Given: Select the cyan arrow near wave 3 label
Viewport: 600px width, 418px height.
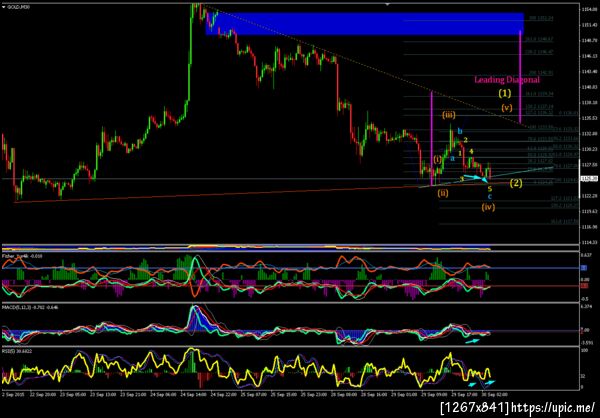Looking at the screenshot, I should click(478, 178).
